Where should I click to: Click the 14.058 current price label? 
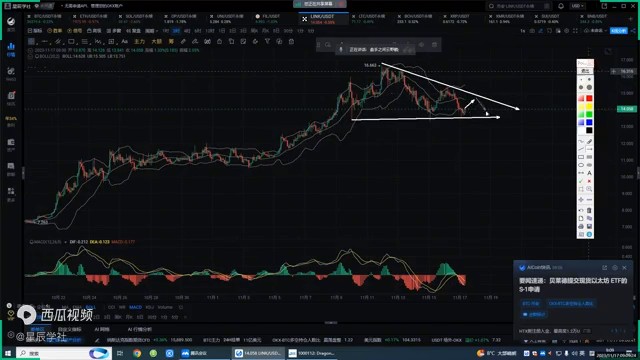point(626,109)
